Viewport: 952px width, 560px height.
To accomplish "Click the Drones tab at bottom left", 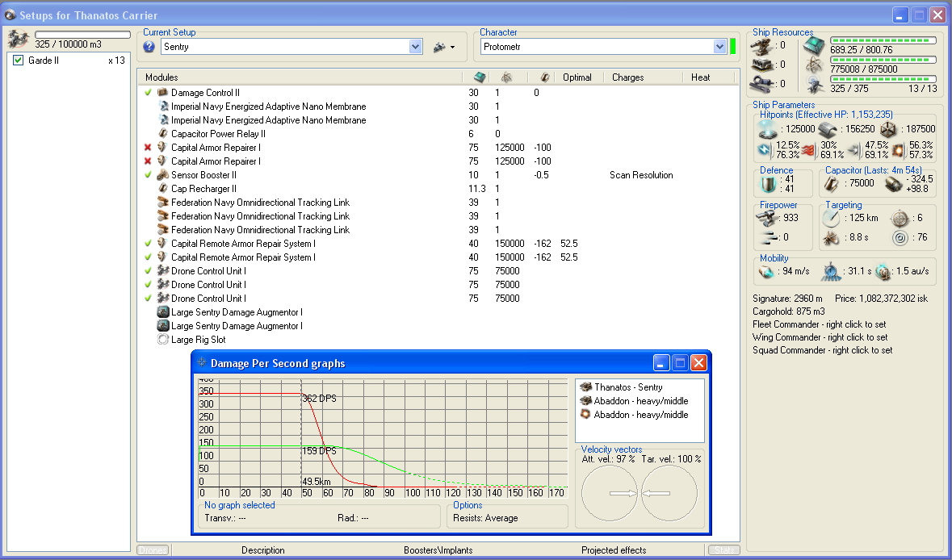I will [x=153, y=550].
